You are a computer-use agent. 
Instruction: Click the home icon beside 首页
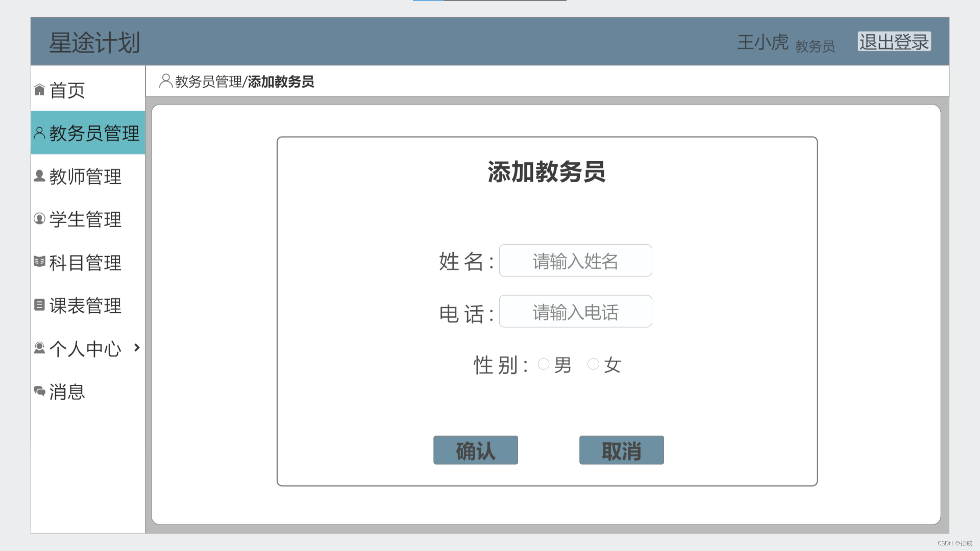point(39,90)
